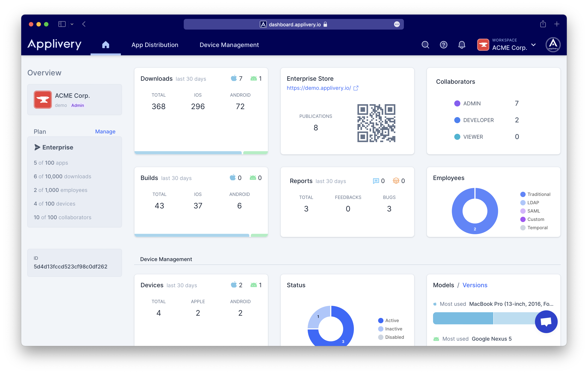
Task: Click the Android icon in Devices card
Action: coord(253,285)
